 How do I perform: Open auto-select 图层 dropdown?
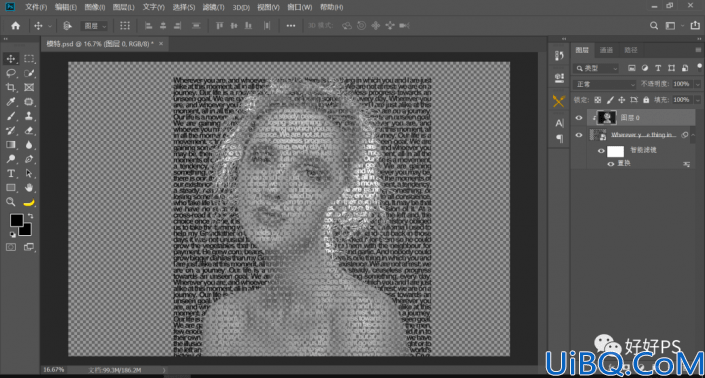94,26
